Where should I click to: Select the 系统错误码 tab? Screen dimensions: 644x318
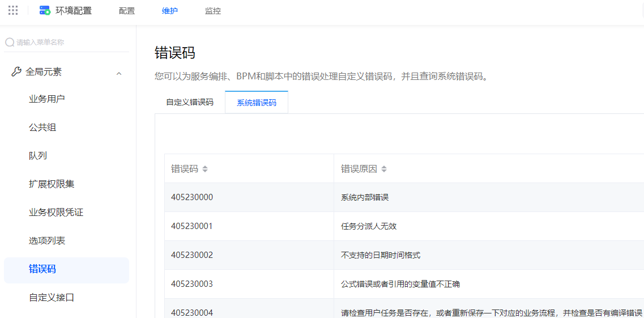click(257, 103)
